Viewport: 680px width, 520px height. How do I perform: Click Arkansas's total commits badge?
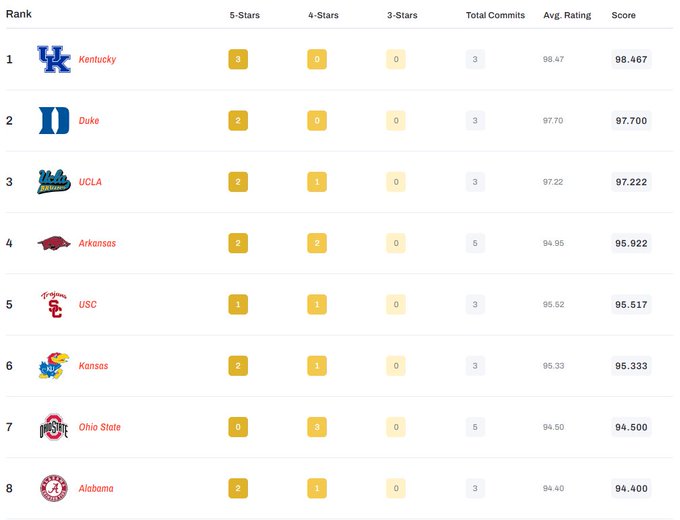pyautogui.click(x=475, y=243)
